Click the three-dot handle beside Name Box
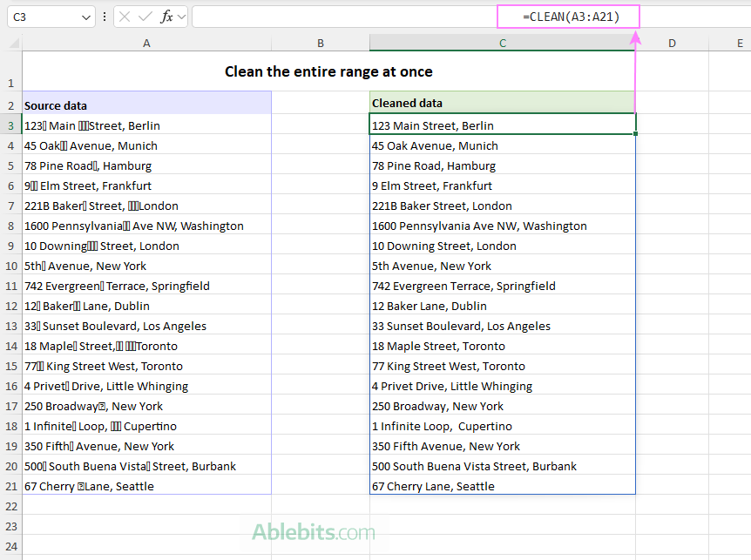 click(105, 17)
